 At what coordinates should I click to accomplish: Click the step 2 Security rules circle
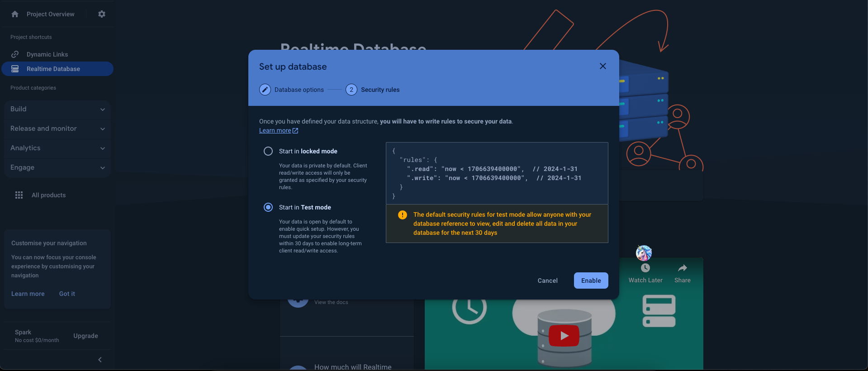[x=351, y=90]
